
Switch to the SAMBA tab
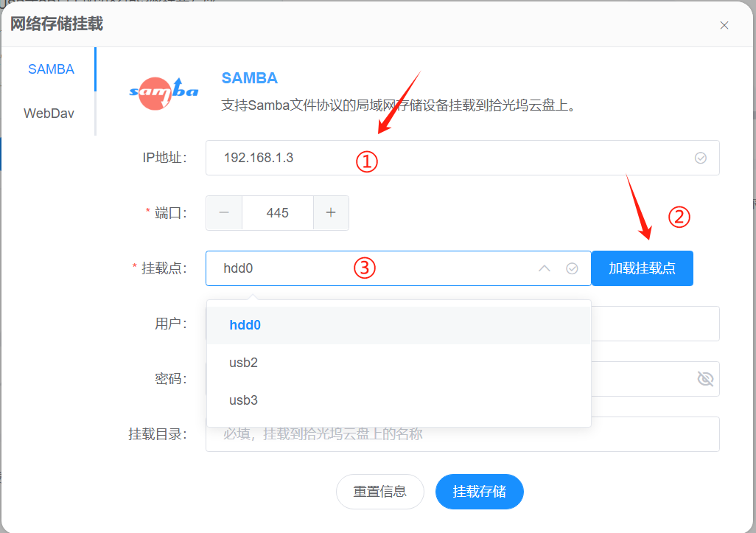click(51, 69)
